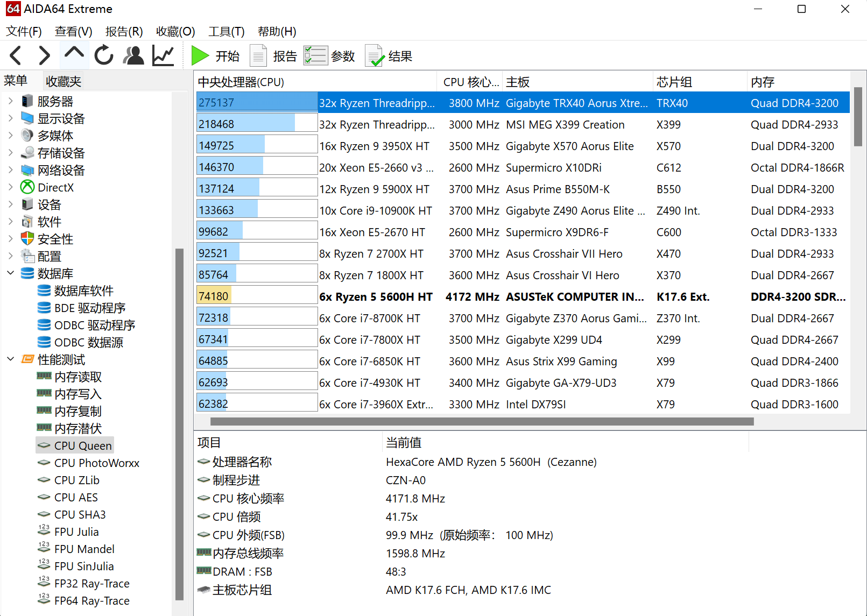Image resolution: width=867 pixels, height=616 pixels.
Task: Open 报告 report button
Action: [x=273, y=56]
